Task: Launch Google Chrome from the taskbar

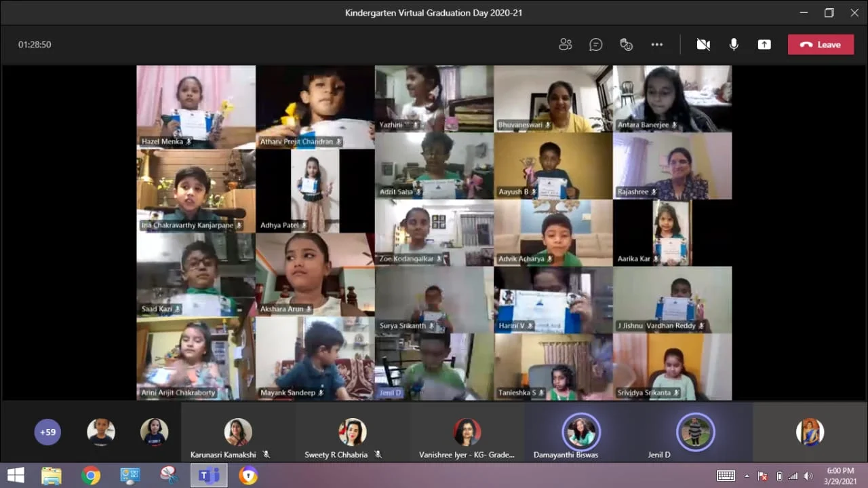Action: (91, 475)
